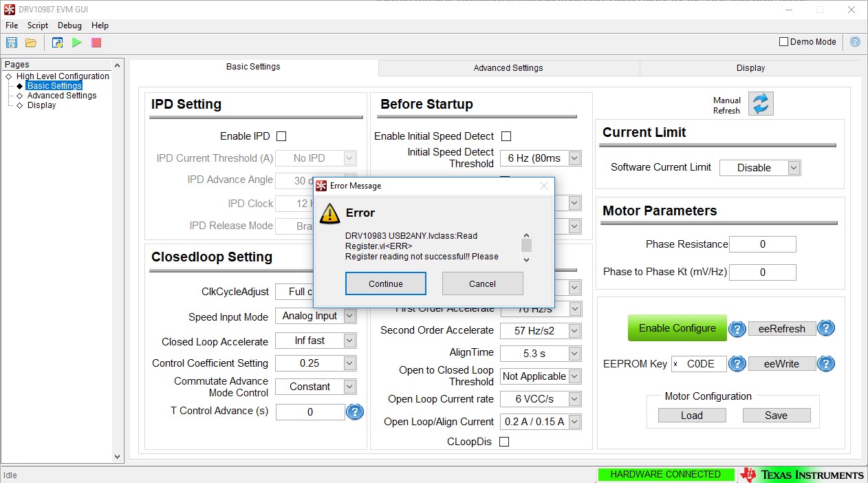This screenshot has height=483, width=868.
Task: Click the Manual Refresh icon
Action: click(x=761, y=104)
